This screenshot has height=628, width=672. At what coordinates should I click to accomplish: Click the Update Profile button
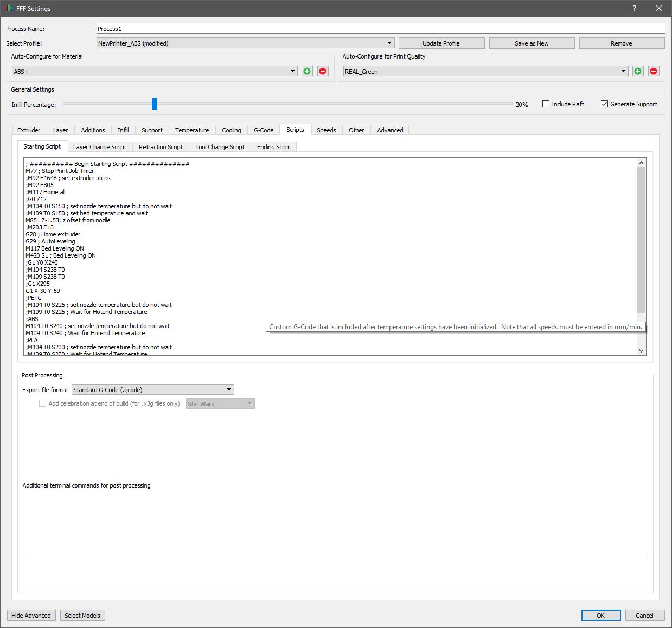441,43
